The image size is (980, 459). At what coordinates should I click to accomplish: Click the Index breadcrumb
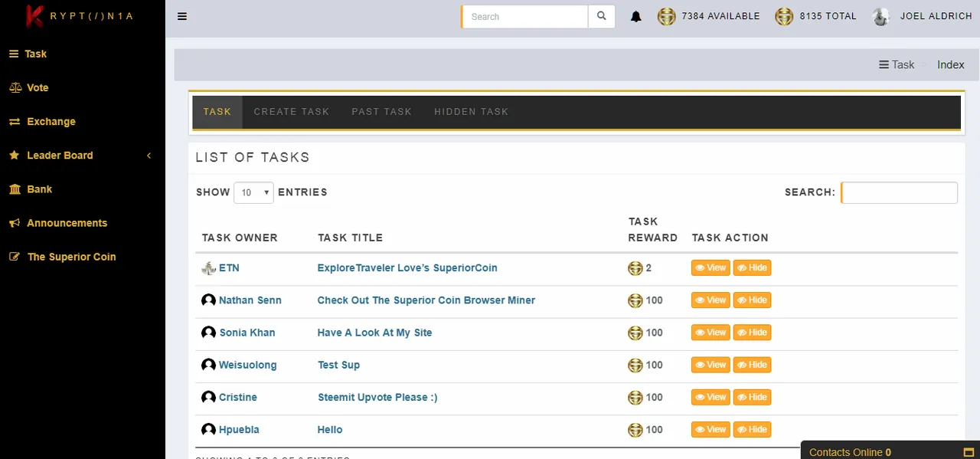click(x=951, y=64)
